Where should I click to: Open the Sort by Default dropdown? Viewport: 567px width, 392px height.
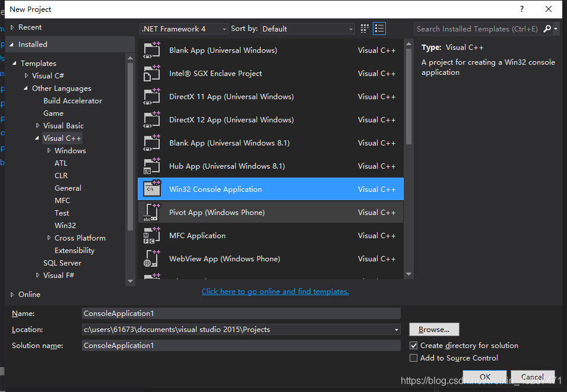coord(308,29)
